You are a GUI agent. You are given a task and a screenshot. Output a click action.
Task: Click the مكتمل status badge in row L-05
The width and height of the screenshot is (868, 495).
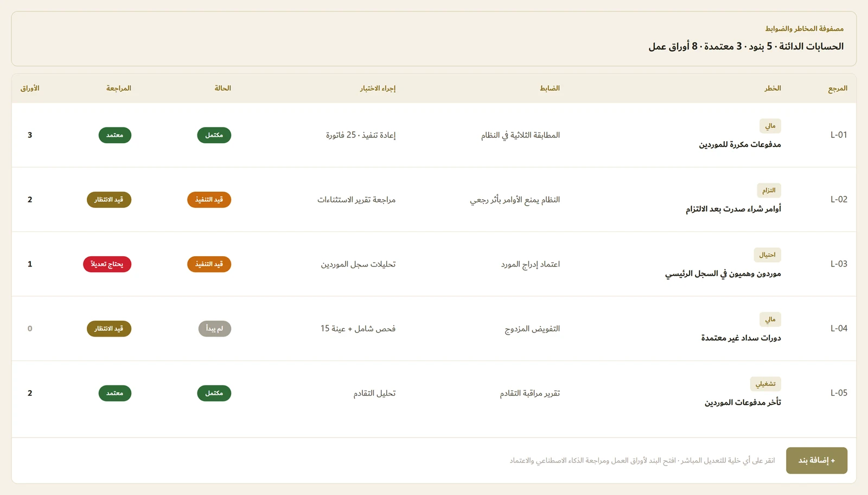pos(214,393)
